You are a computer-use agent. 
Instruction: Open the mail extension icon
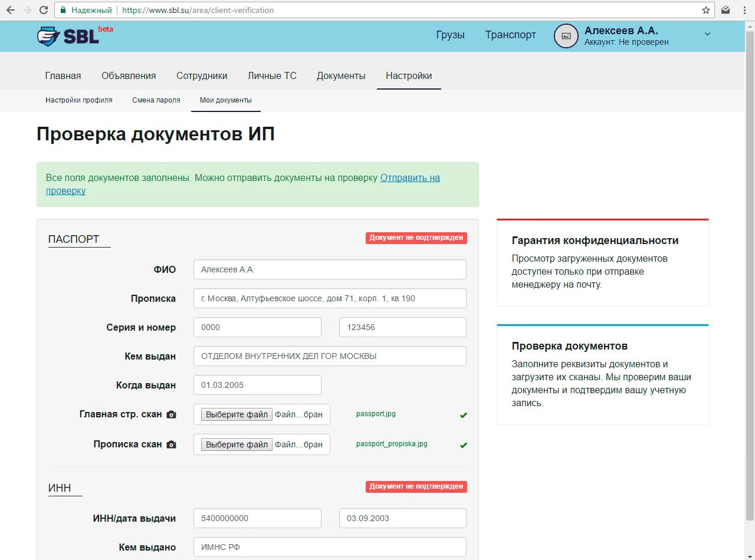[726, 10]
